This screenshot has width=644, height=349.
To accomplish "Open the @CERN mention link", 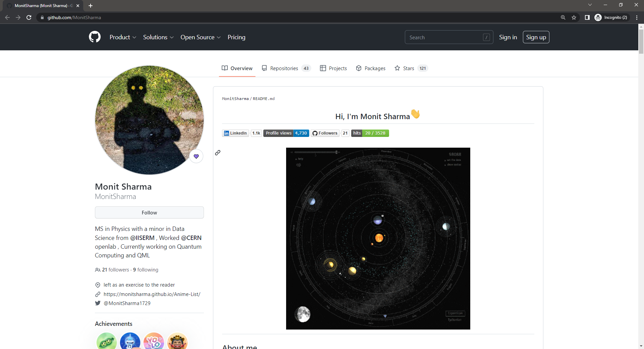I will pyautogui.click(x=191, y=238).
